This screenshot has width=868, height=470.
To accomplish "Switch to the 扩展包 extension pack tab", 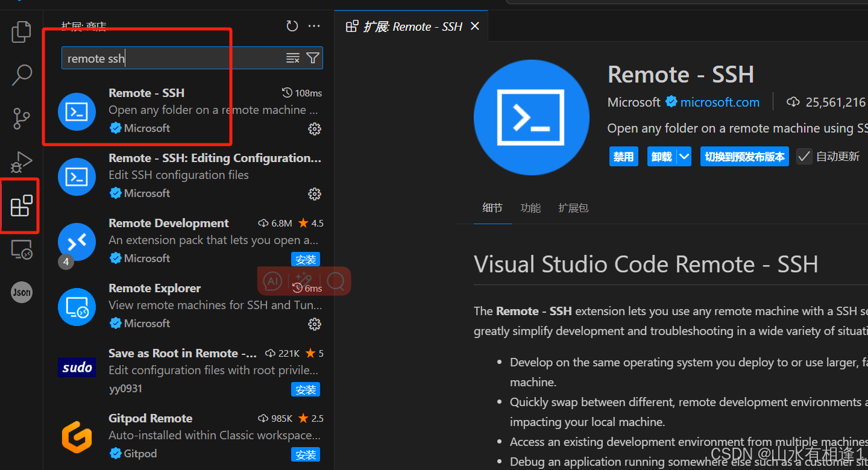I will (573, 208).
